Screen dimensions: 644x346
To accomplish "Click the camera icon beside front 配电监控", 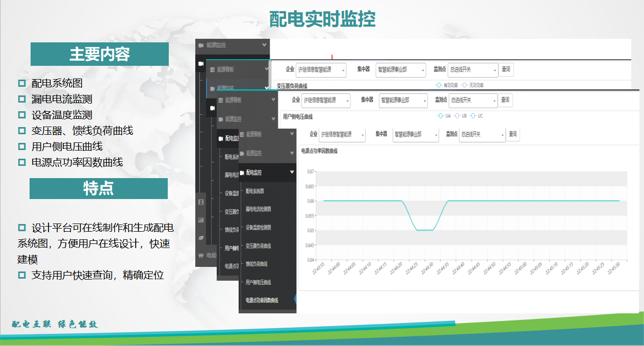I will (x=242, y=172).
